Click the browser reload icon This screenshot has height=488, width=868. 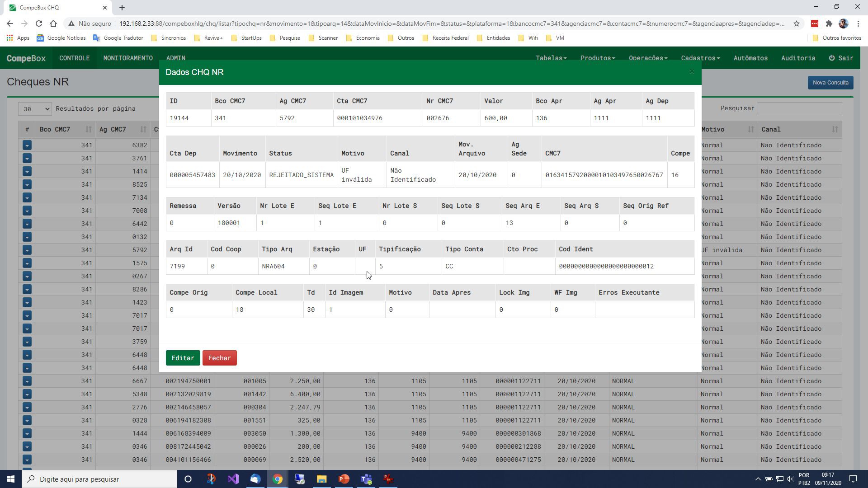pos(39,23)
